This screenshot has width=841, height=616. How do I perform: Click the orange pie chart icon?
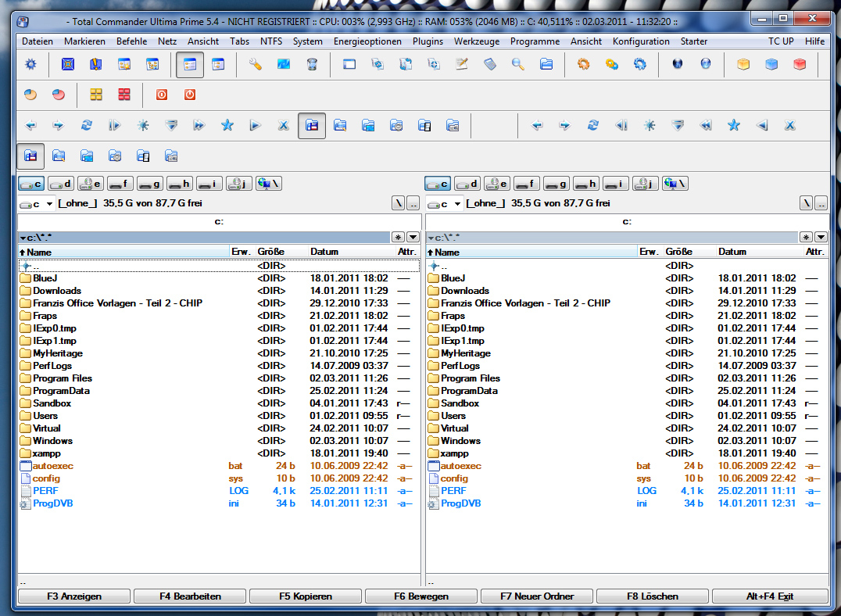click(30, 95)
